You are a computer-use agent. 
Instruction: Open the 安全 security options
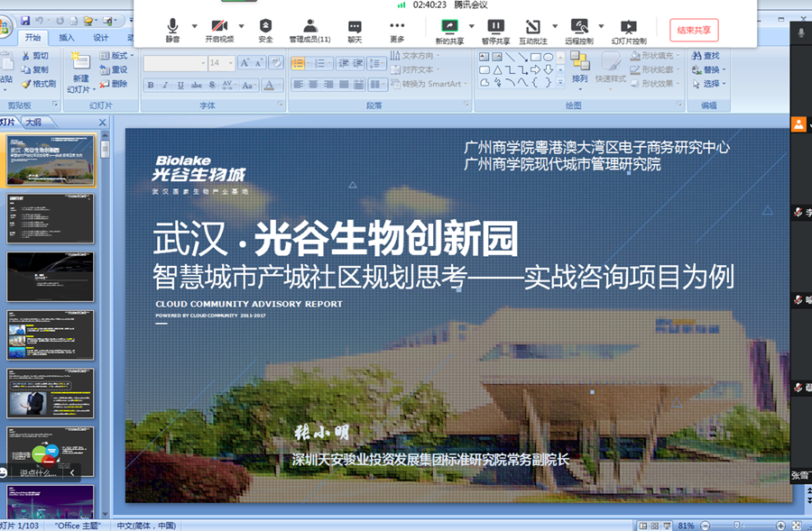tap(265, 31)
